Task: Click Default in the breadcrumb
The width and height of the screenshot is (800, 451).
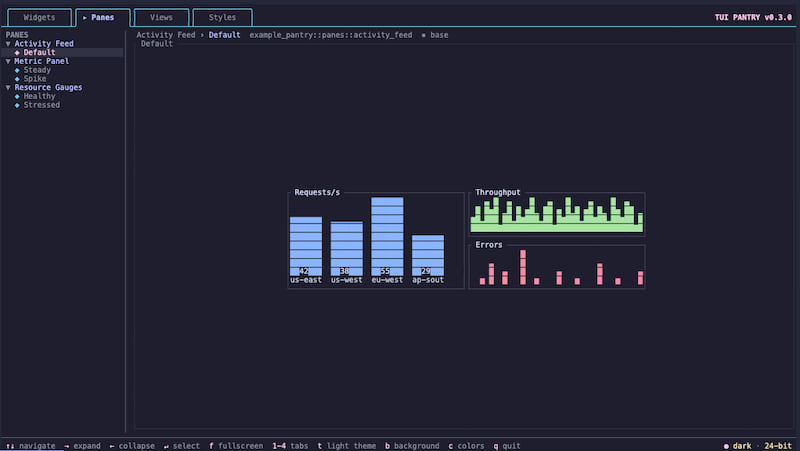Action: pos(224,35)
